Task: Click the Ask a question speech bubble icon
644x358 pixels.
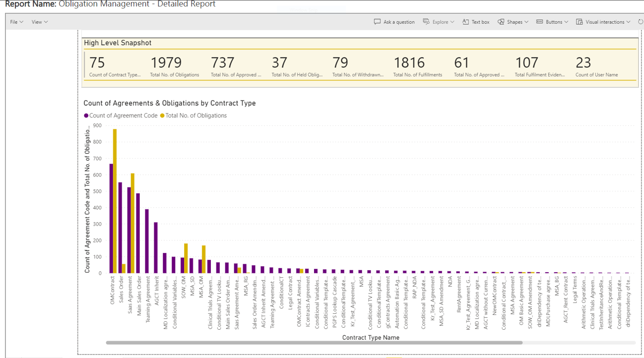Action: point(377,22)
